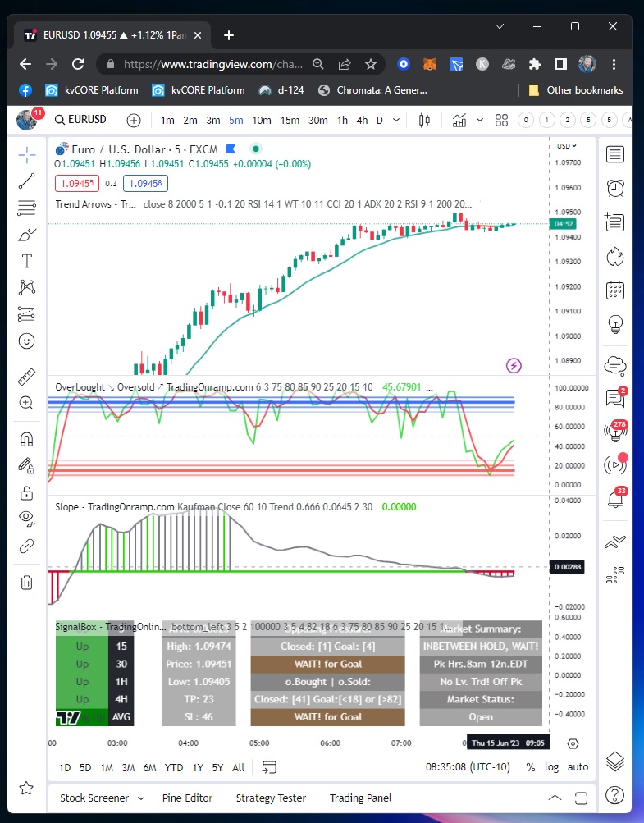The image size is (644, 823).
Task: Open the Alerts alarm clock panel
Action: (x=614, y=187)
